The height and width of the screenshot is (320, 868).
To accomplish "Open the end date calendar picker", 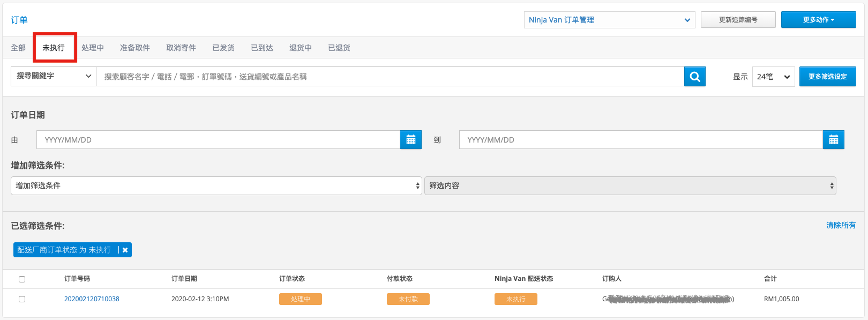I will click(x=834, y=140).
